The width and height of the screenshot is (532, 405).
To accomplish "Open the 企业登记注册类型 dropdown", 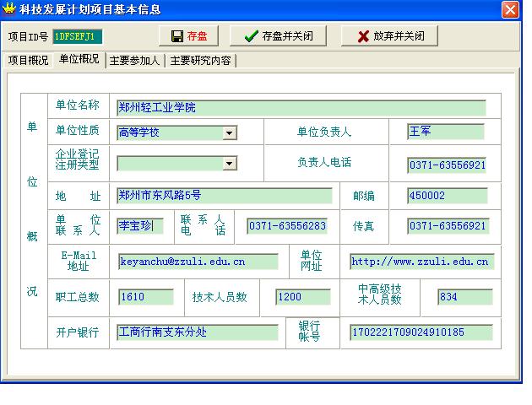I will pyautogui.click(x=230, y=164).
